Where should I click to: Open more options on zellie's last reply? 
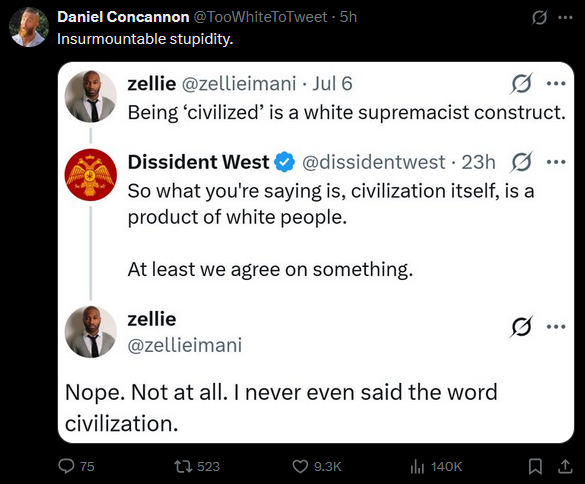click(556, 327)
